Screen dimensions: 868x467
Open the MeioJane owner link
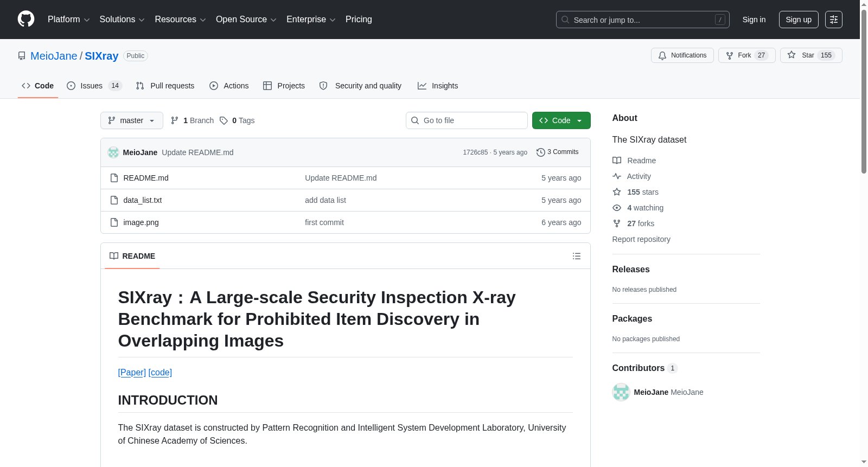[x=54, y=56]
